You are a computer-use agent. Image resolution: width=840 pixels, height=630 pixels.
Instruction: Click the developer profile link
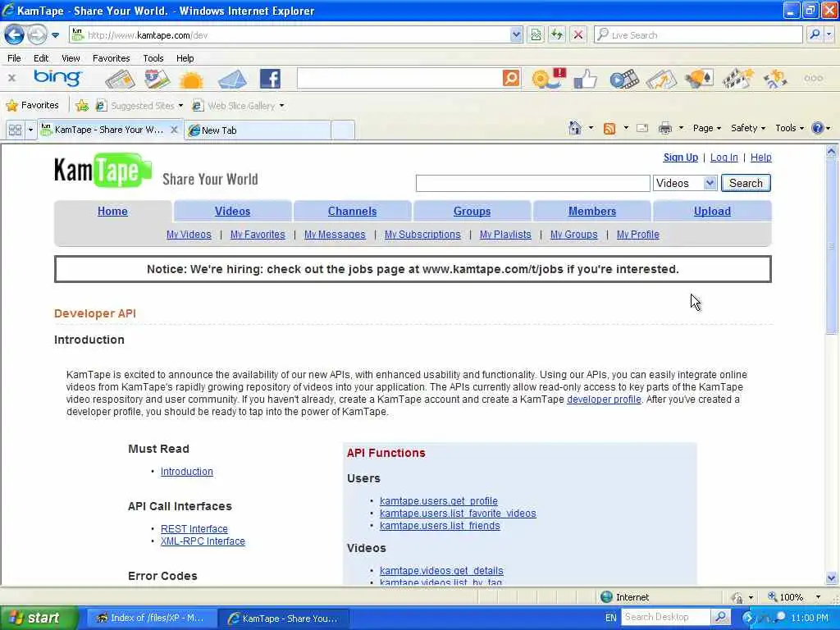(604, 399)
